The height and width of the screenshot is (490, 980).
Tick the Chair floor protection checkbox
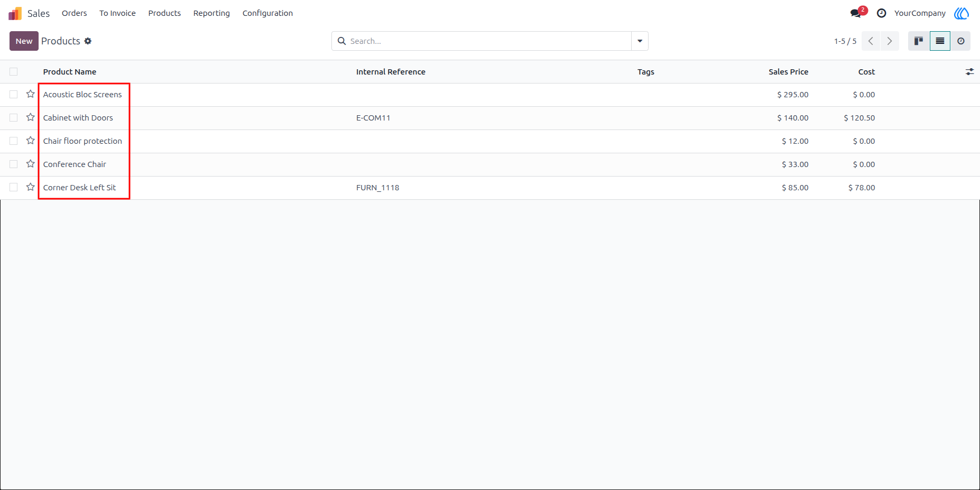click(x=14, y=141)
